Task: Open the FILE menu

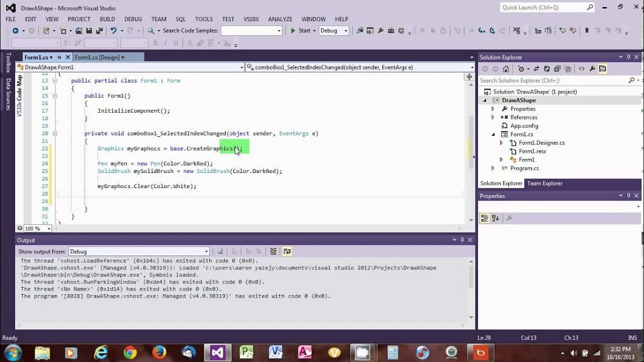Action: point(11,19)
